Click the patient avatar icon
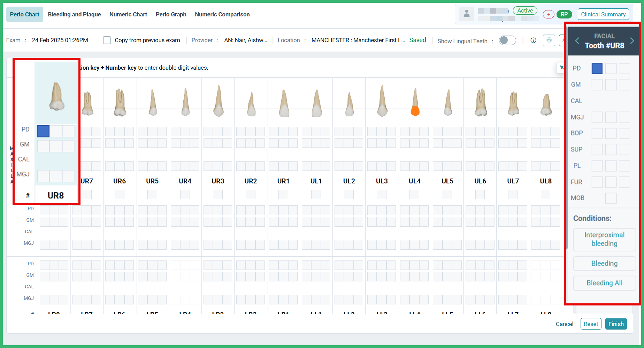Image resolution: width=644 pixels, height=348 pixels. [467, 14]
